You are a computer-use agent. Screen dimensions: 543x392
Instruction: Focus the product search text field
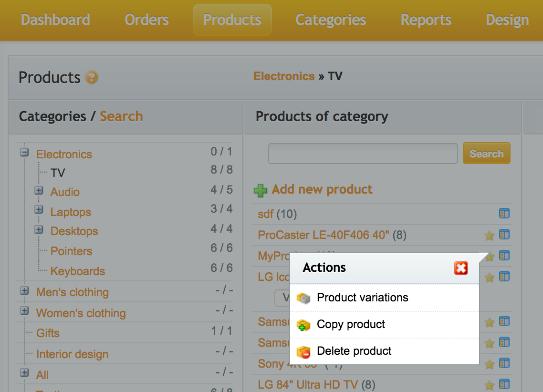coord(363,154)
